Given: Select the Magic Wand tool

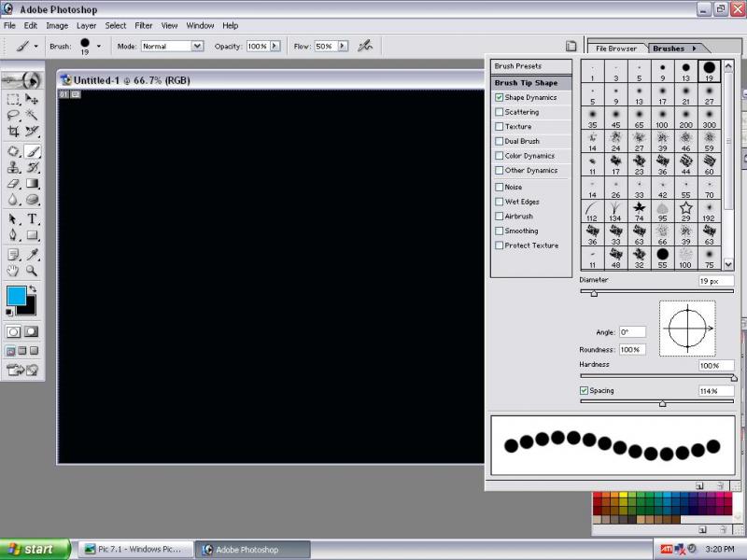Looking at the screenshot, I should (x=32, y=116).
